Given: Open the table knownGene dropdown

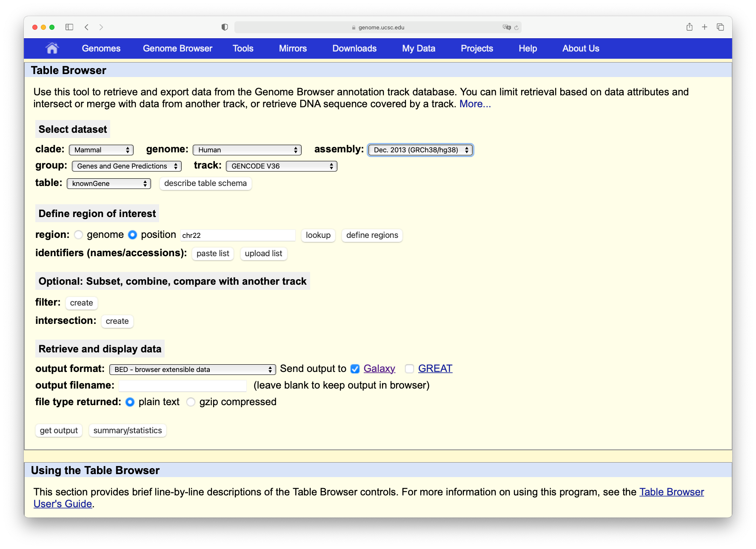Looking at the screenshot, I should pyautogui.click(x=109, y=183).
